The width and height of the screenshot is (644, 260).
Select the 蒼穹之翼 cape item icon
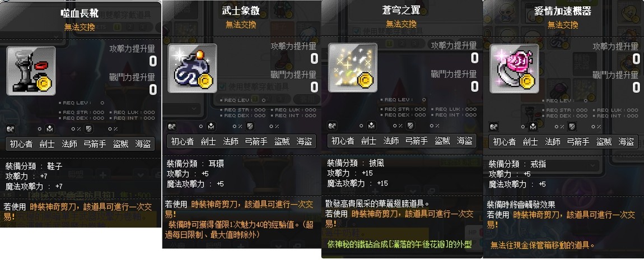[352, 68]
